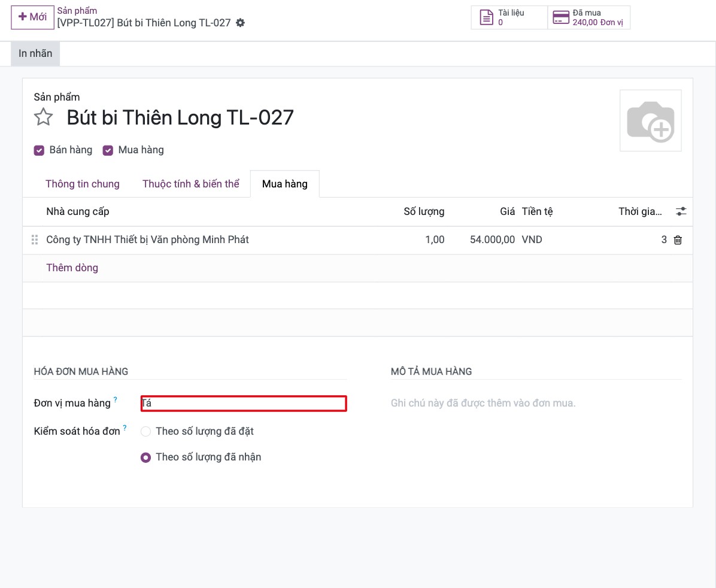This screenshot has height=588, width=716.
Task: Edit the product name Bút bi Thiên Long TL-027
Action: pos(180,117)
